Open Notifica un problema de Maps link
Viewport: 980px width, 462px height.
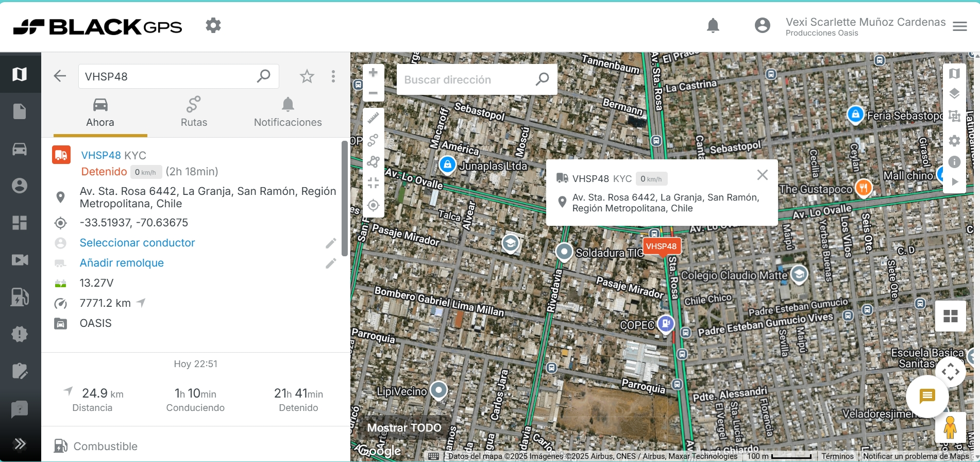pos(916,456)
